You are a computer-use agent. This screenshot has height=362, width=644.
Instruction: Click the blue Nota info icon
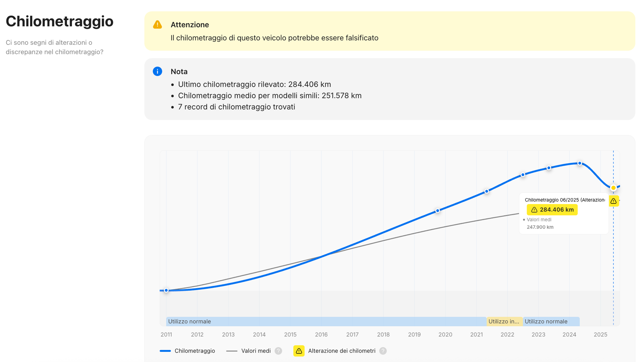point(157,71)
